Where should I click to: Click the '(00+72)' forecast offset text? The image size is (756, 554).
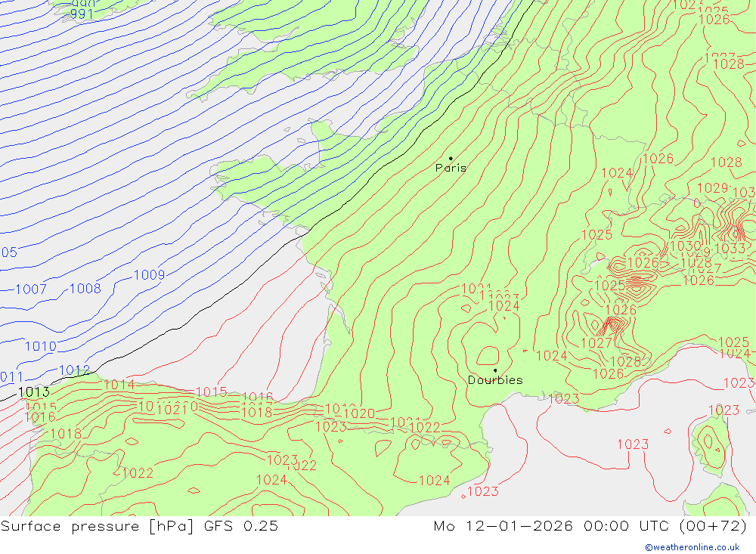point(713,526)
